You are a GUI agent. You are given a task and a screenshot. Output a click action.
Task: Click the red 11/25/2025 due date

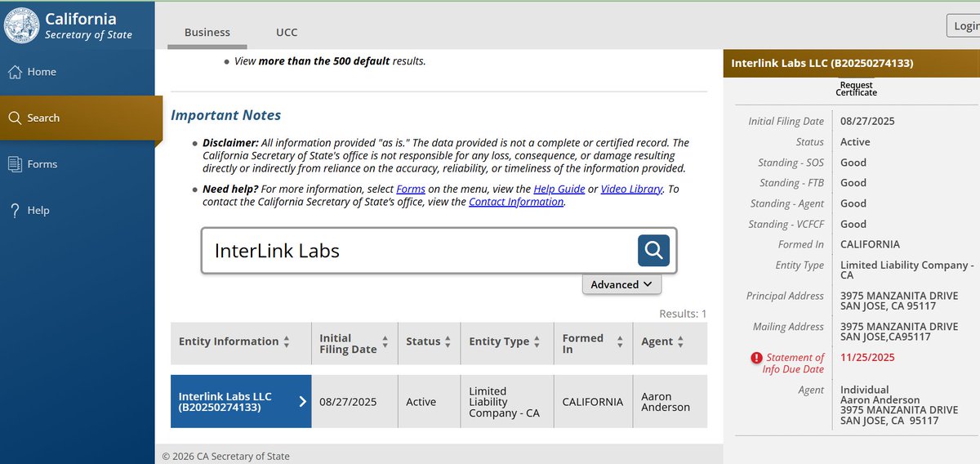[x=867, y=358]
